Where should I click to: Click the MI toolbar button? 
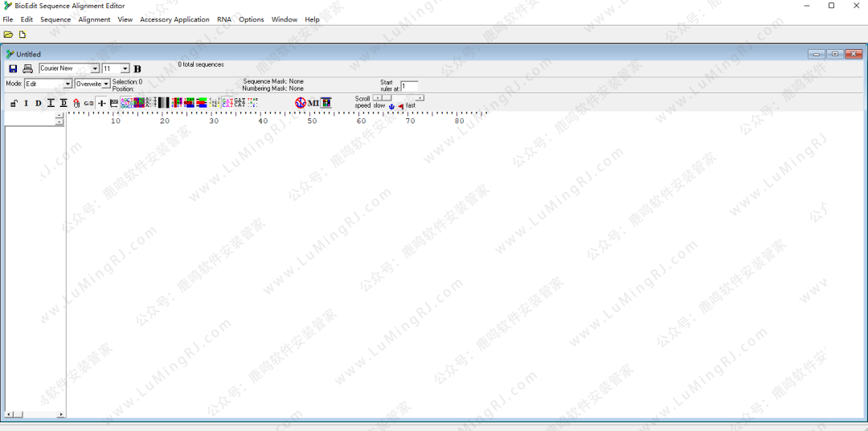pyautogui.click(x=313, y=103)
